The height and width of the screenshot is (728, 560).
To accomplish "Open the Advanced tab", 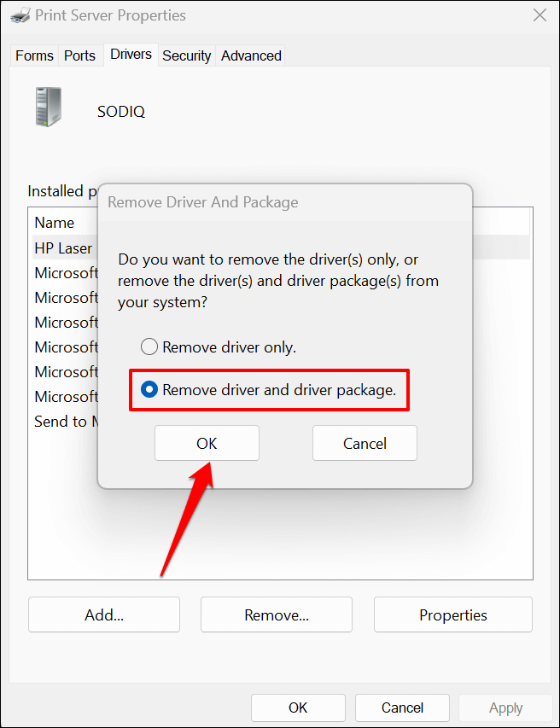I will tap(251, 55).
